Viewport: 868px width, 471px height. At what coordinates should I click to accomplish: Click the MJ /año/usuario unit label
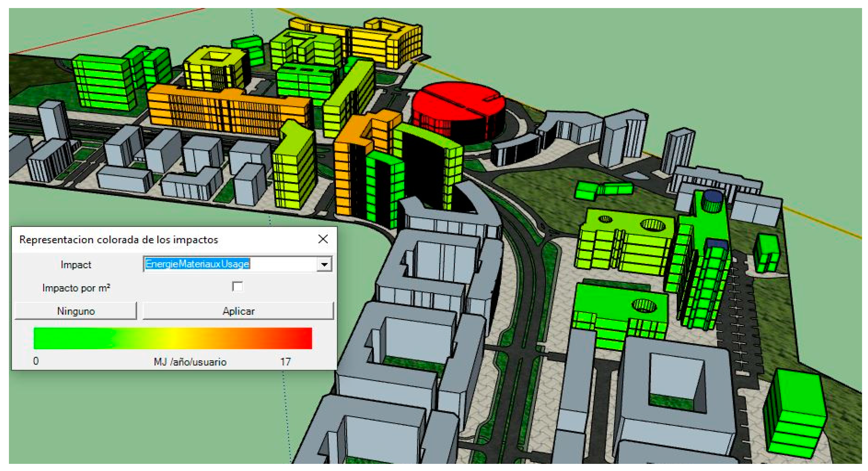click(x=190, y=362)
